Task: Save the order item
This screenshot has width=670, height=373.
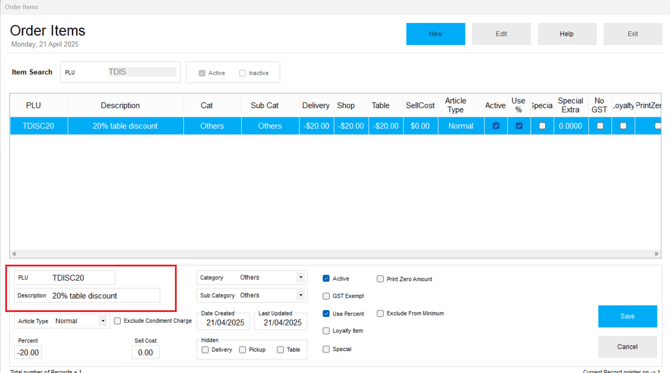Action: tap(627, 316)
